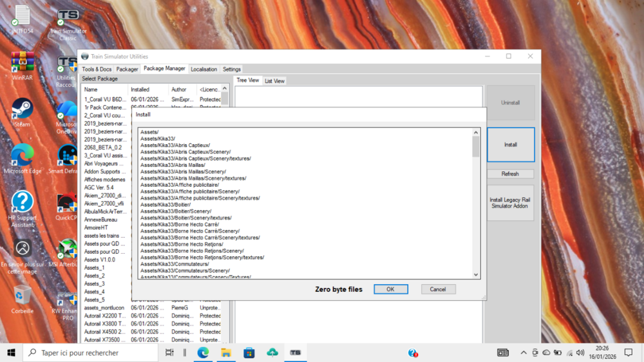Click the greyed Uninstall button
Image resolution: width=644 pixels, height=362 pixels.
coord(511,102)
